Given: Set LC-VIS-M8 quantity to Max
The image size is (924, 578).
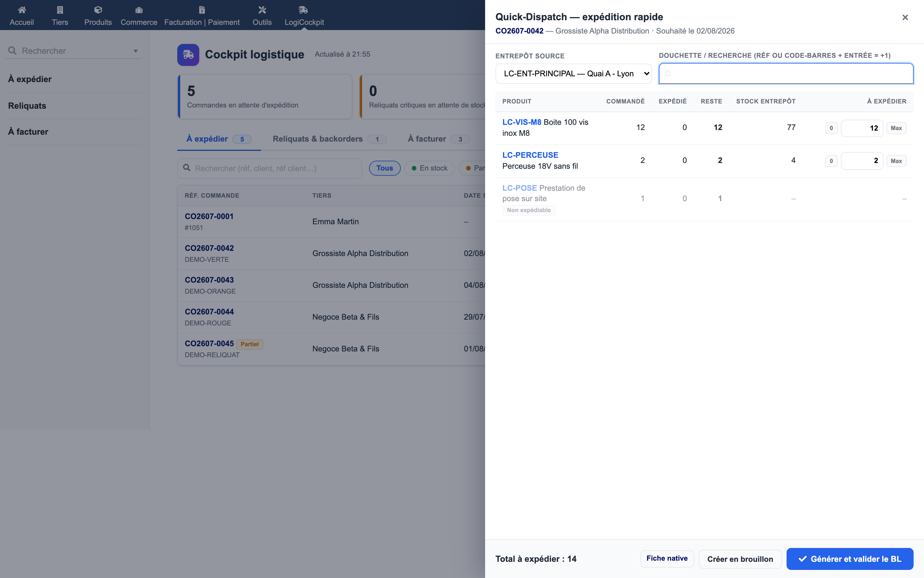Looking at the screenshot, I should (x=896, y=128).
